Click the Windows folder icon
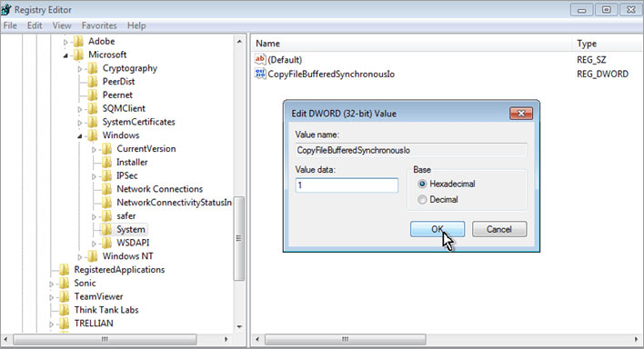644x349 pixels. (x=93, y=135)
